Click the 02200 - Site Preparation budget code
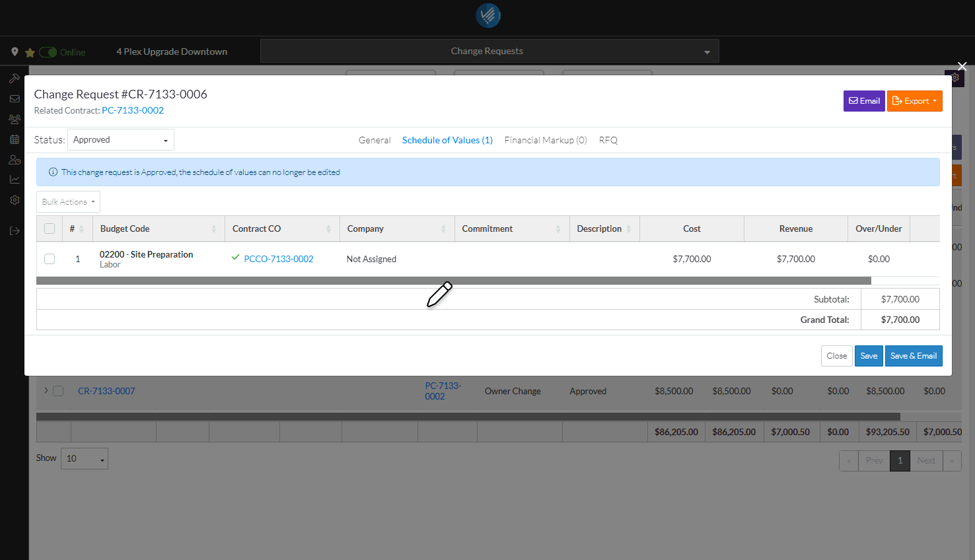 coord(147,254)
